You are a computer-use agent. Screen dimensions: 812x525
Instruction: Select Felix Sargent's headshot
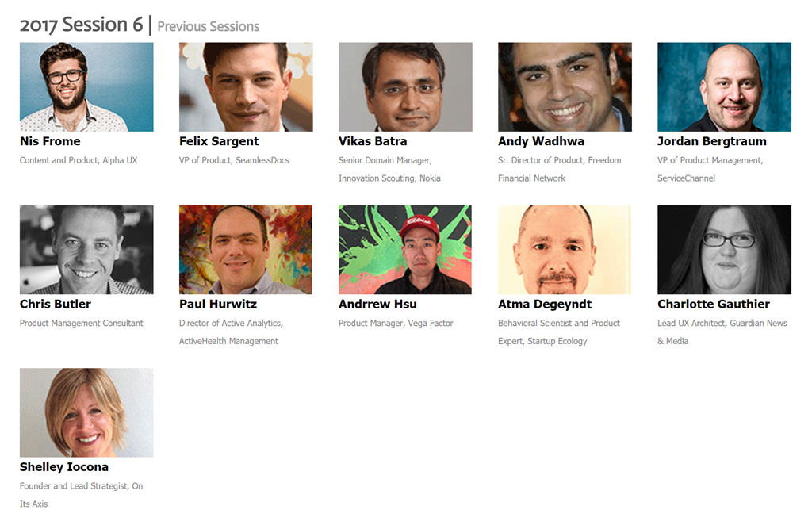[246, 87]
